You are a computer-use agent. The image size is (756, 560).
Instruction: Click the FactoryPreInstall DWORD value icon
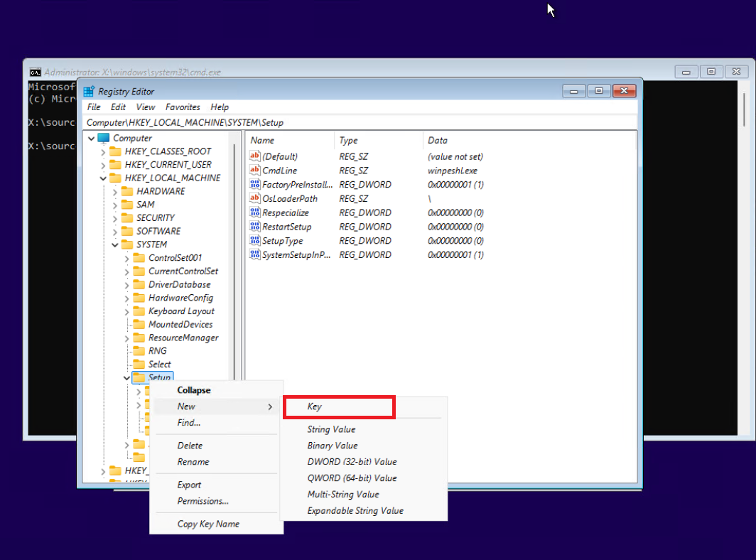pos(256,184)
